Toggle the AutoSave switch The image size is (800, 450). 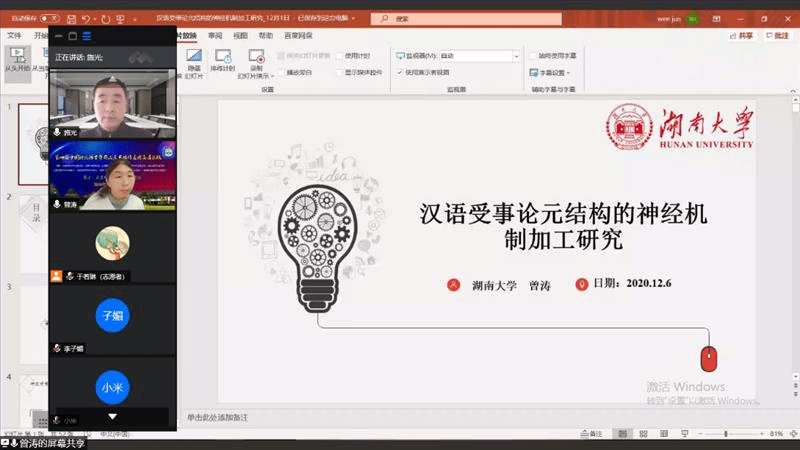[x=50, y=18]
